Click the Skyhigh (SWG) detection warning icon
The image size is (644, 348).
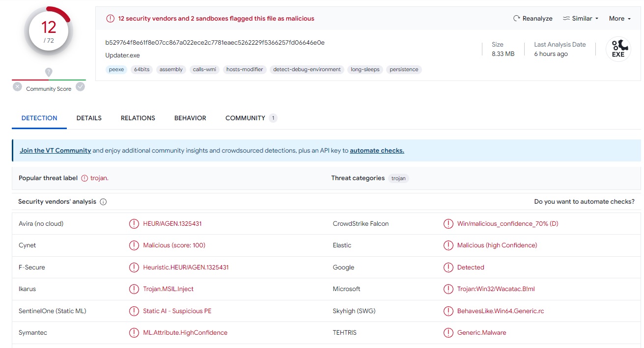[448, 311]
